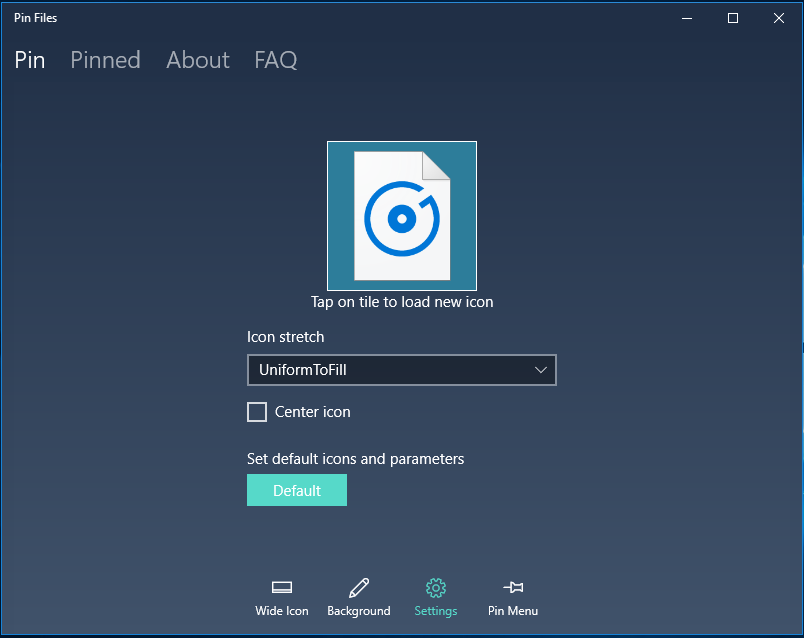The width and height of the screenshot is (804, 638).
Task: Enable the Center icon checkbox
Action: pyautogui.click(x=257, y=412)
